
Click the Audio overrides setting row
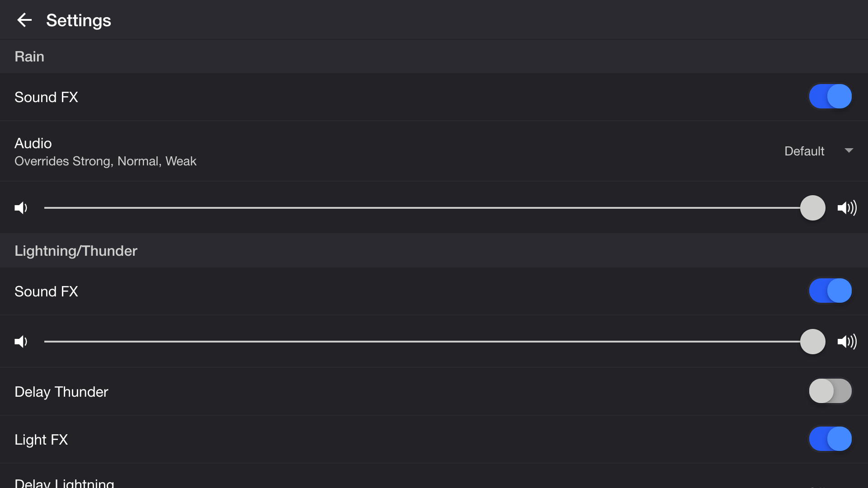click(105, 151)
